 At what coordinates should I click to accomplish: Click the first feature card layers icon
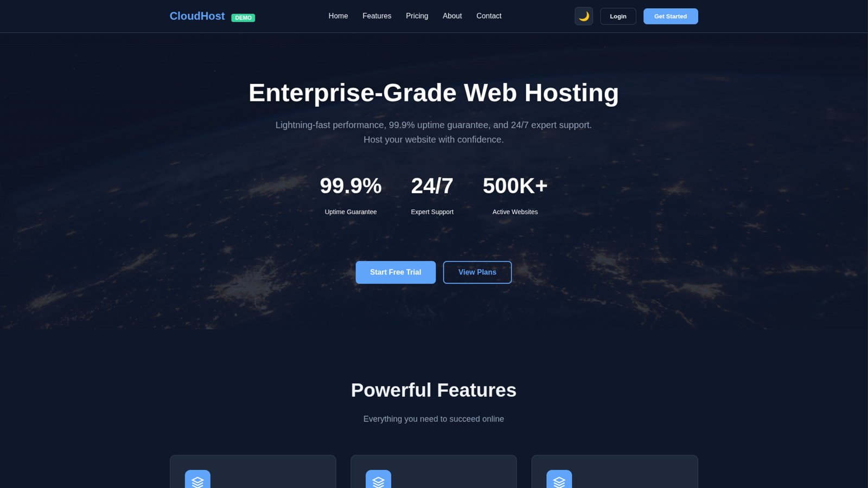point(198,479)
